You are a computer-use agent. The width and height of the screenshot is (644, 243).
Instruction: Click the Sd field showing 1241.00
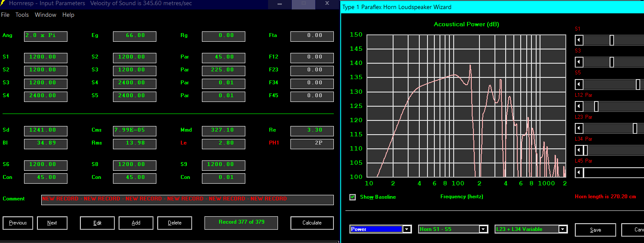pyautogui.click(x=46, y=131)
